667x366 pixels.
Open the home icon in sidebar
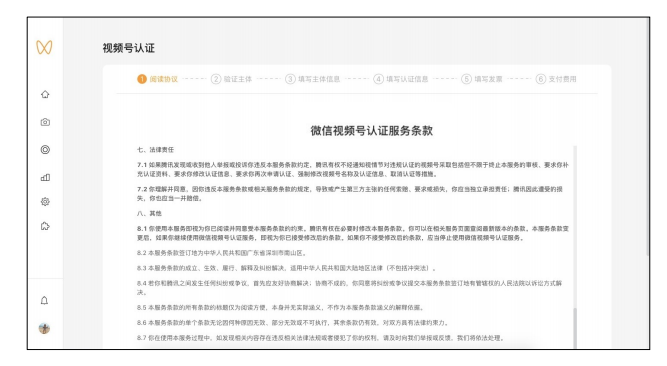click(45, 94)
